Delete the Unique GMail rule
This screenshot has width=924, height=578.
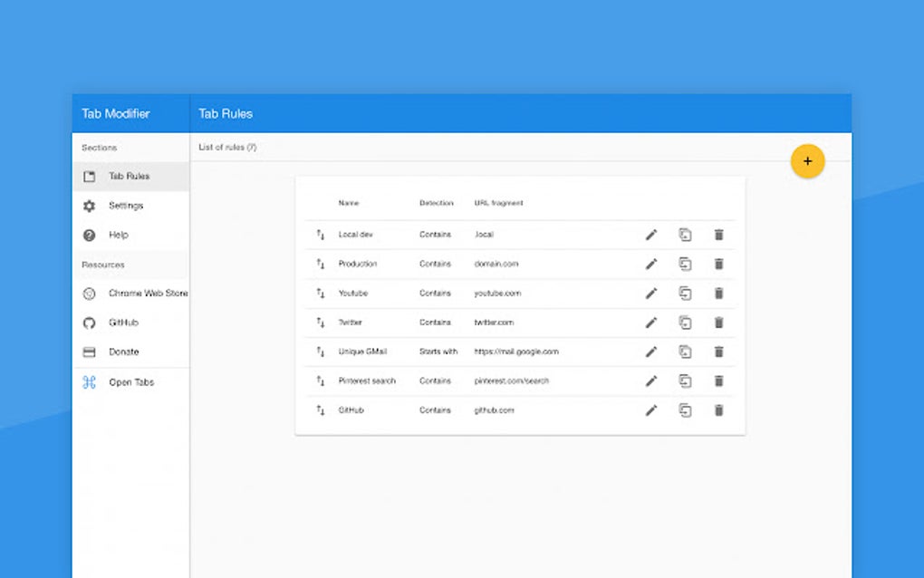click(718, 352)
